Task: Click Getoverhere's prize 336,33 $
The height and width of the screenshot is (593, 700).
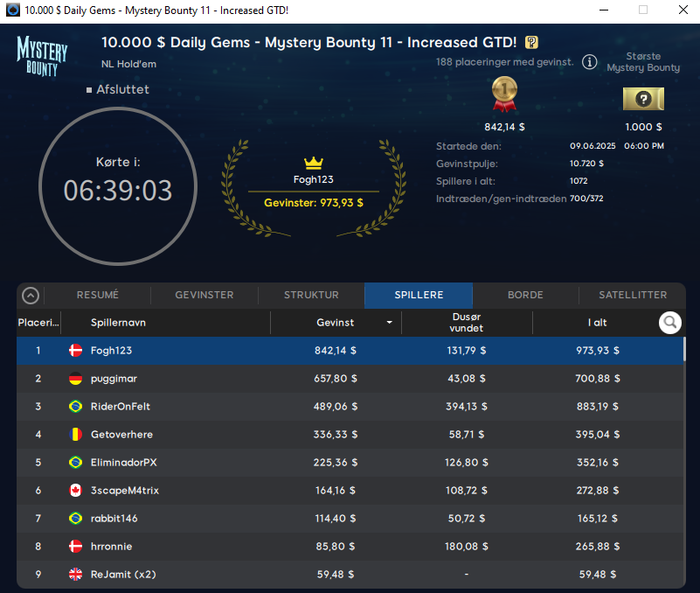Action: click(x=336, y=435)
